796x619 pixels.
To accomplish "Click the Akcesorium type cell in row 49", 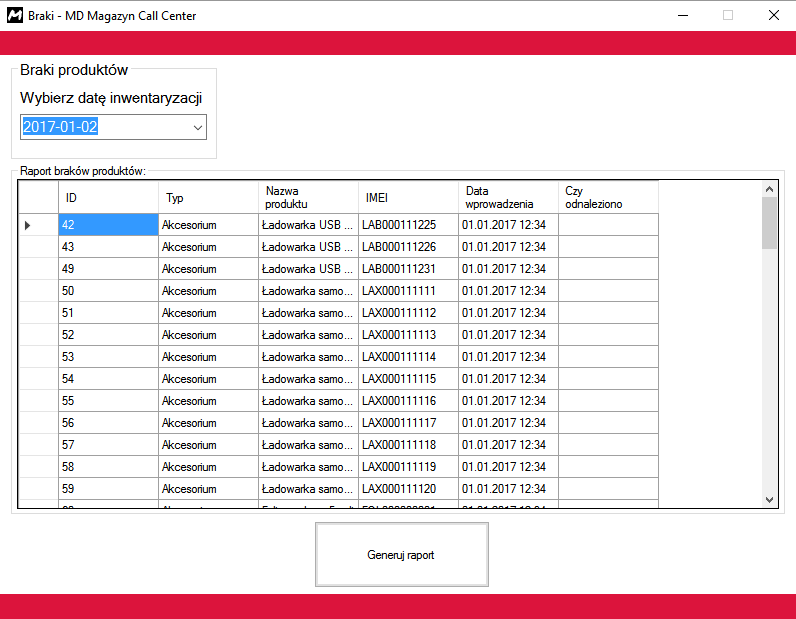I will point(209,269).
